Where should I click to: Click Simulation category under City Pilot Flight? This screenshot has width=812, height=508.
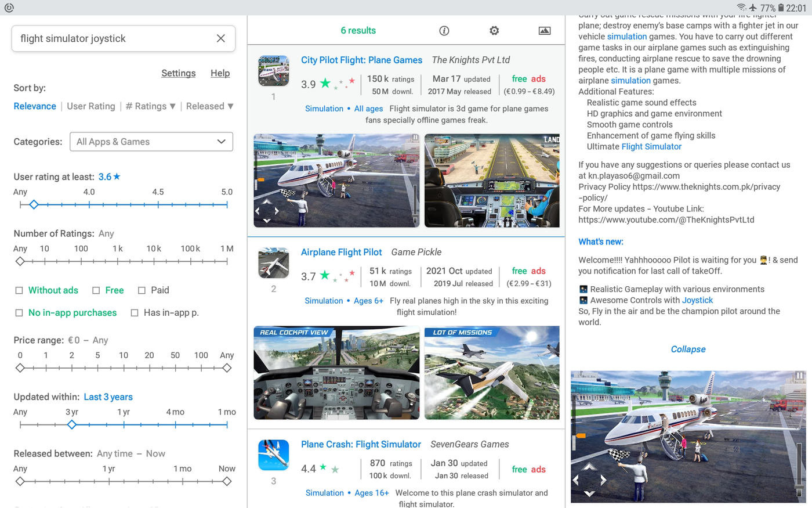pyautogui.click(x=324, y=109)
